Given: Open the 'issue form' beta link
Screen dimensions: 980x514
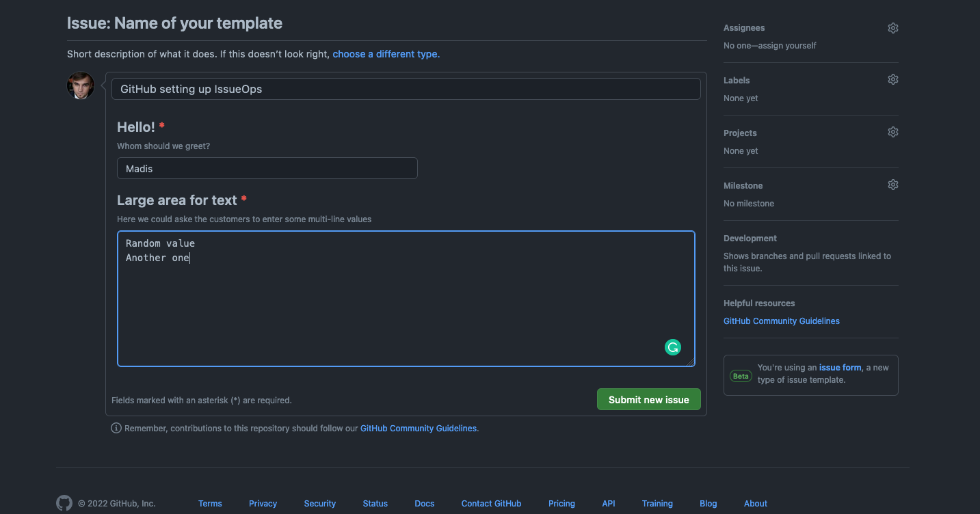Looking at the screenshot, I should [x=840, y=368].
